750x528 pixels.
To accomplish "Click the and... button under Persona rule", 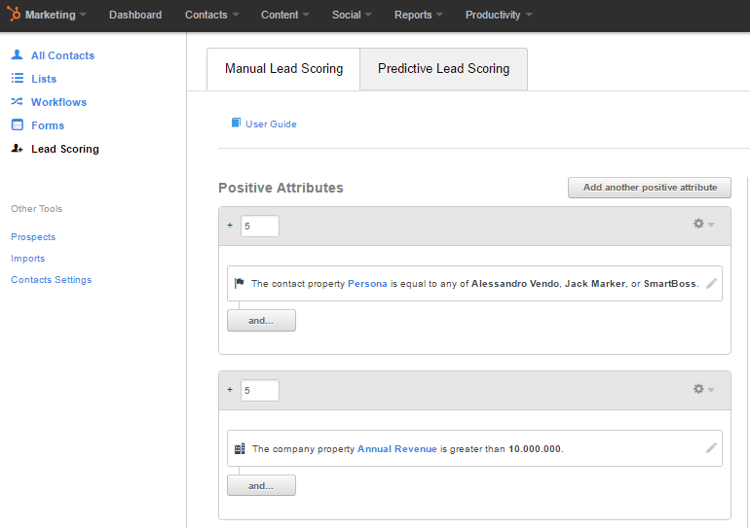I will 261,320.
